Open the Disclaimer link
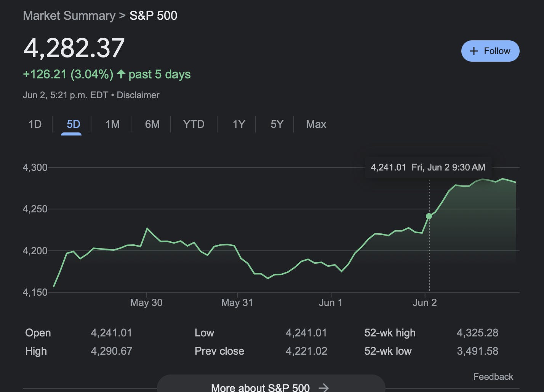Screen dimensions: 544x392 click(138, 95)
